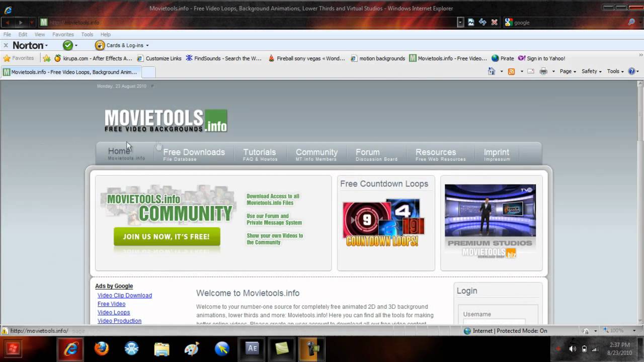Click the search magnifier icon
Image resolution: width=644 pixels, height=362 pixels.
(631, 22)
